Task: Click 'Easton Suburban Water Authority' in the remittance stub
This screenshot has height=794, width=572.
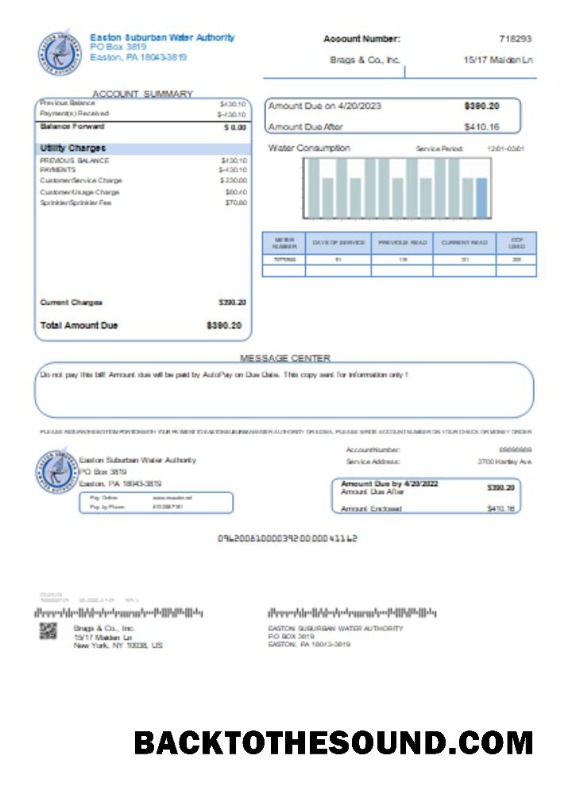Action: point(138,460)
